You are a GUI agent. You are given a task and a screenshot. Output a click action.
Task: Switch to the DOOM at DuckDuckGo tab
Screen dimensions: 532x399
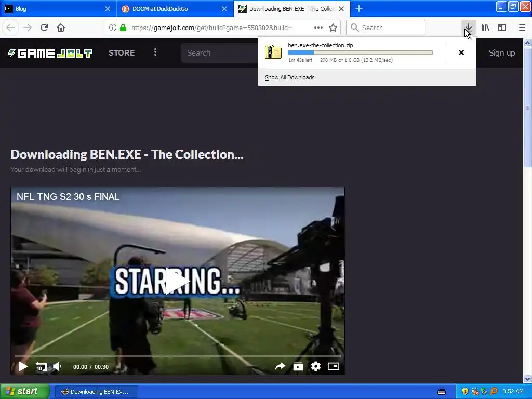[x=175, y=8]
